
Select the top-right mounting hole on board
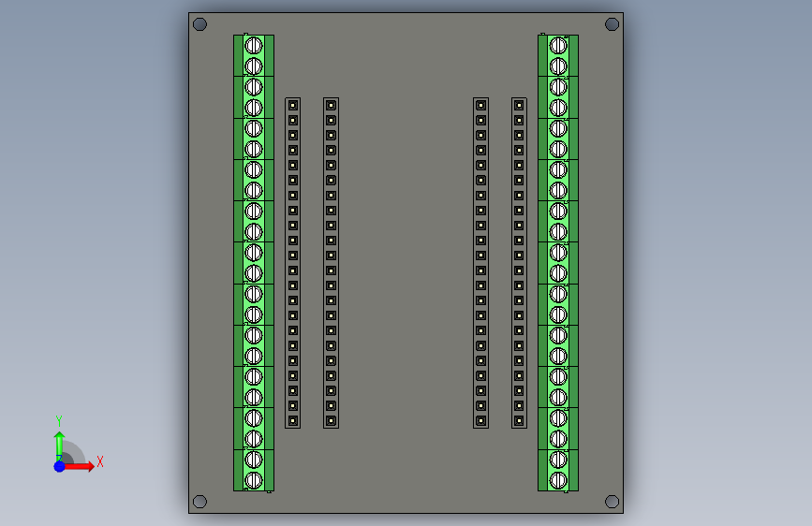click(613, 24)
